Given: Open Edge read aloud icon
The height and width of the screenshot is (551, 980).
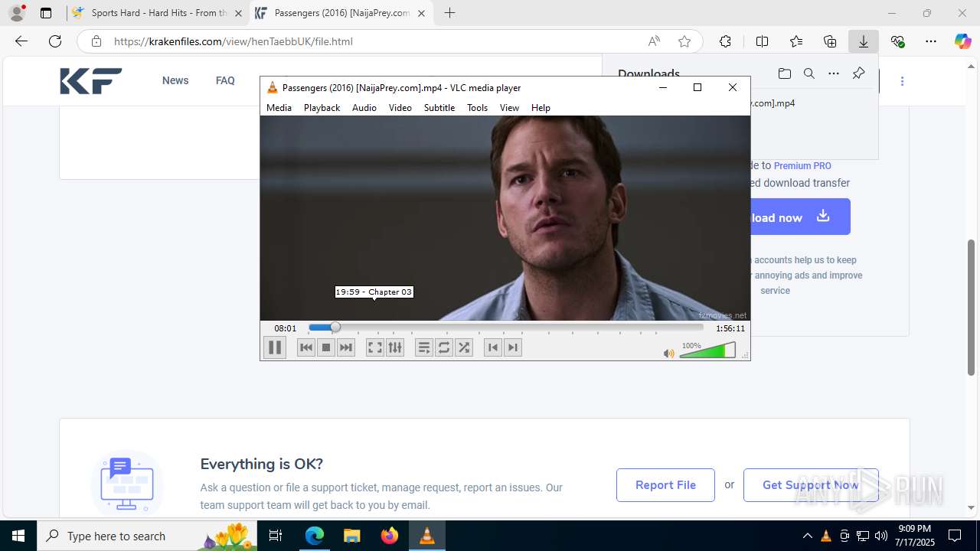Looking at the screenshot, I should point(654,41).
